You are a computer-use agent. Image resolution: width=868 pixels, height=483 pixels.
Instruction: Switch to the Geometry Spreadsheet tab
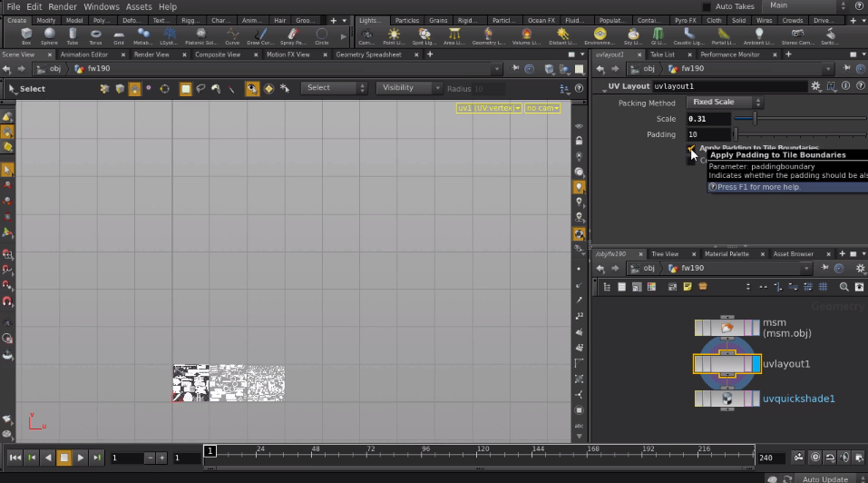368,54
